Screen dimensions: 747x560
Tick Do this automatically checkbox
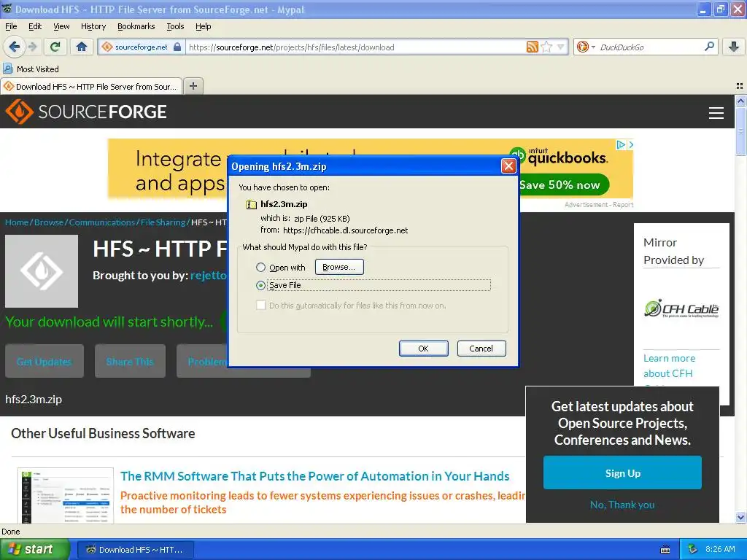260,306
